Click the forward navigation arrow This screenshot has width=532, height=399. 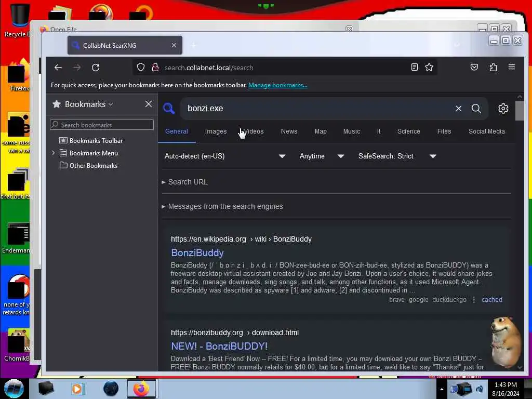coord(77,68)
